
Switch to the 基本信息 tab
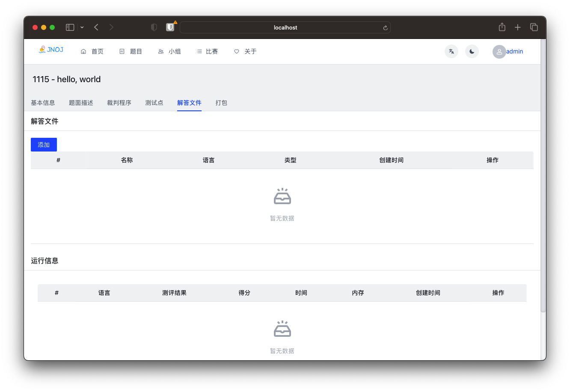click(x=43, y=103)
